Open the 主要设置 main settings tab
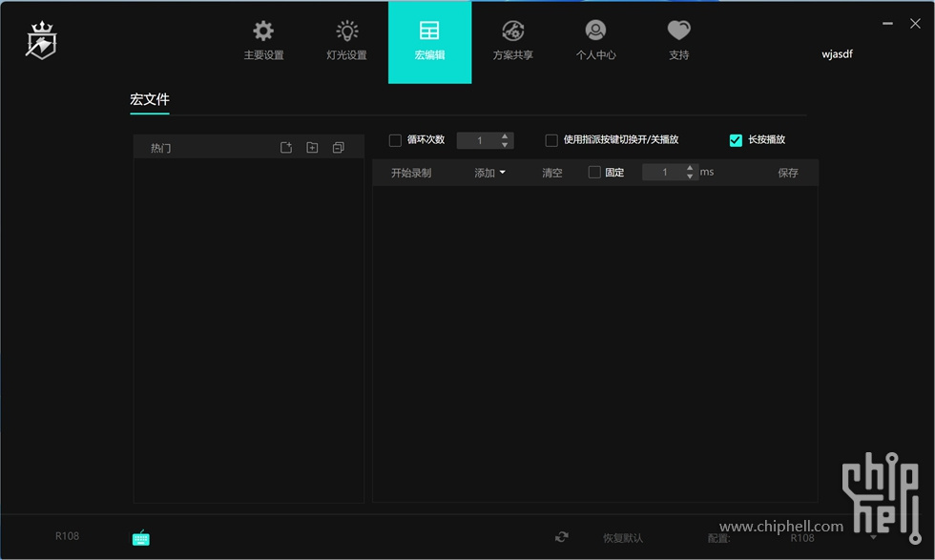The height and width of the screenshot is (560, 935). point(263,41)
